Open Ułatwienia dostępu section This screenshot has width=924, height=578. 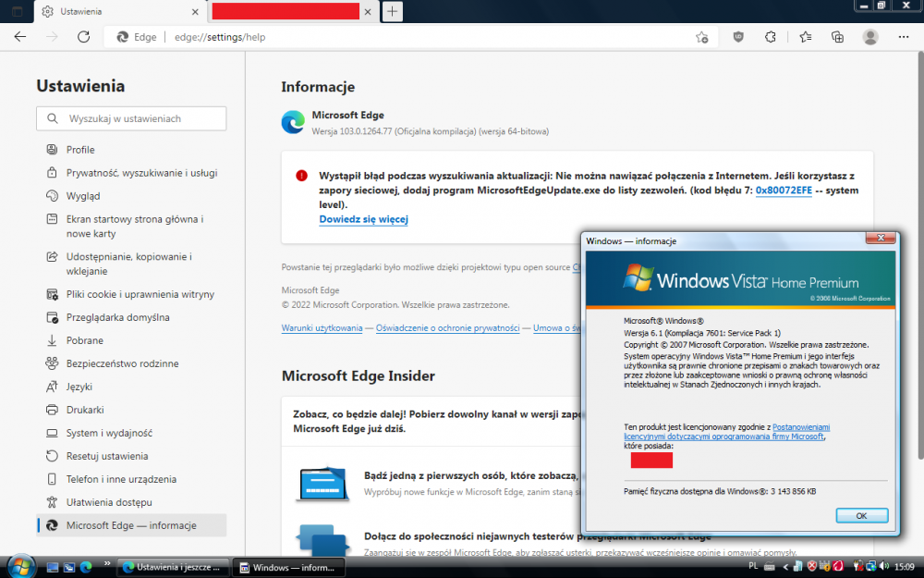[x=131, y=502]
